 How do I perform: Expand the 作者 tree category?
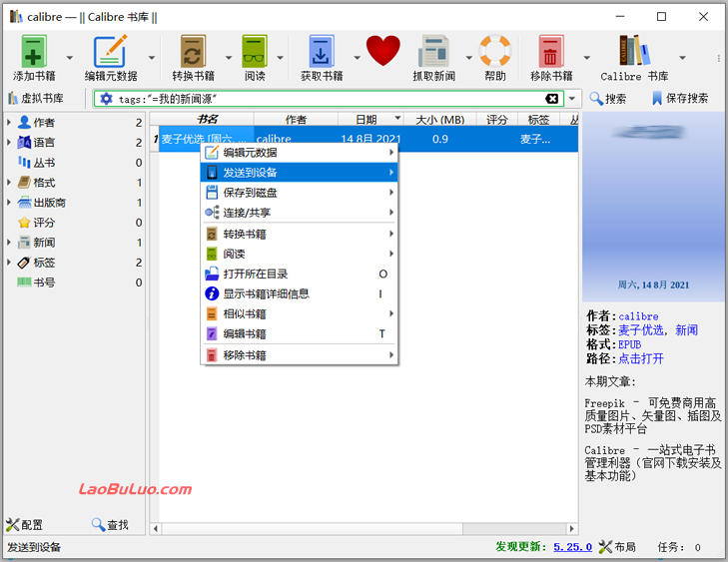pos(9,123)
